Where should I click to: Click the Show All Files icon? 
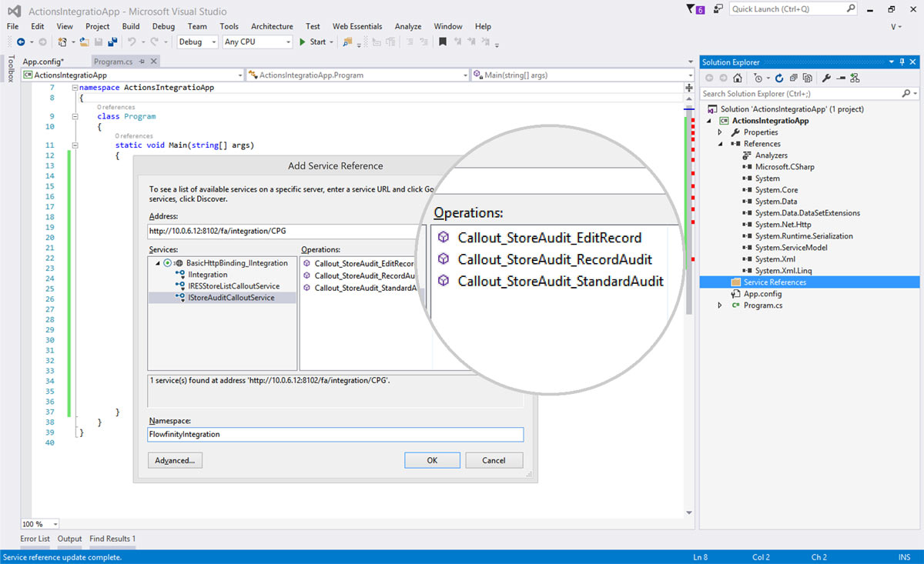coord(807,78)
